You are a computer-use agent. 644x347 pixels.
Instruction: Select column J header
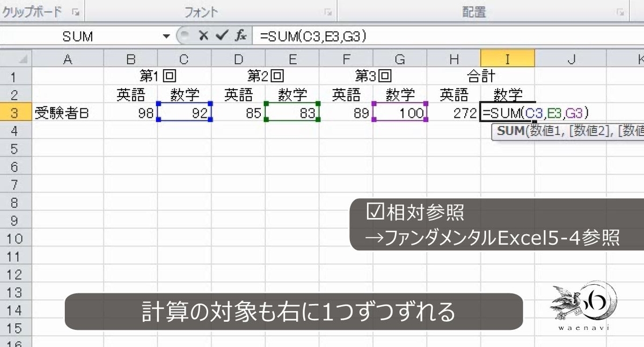coord(571,59)
